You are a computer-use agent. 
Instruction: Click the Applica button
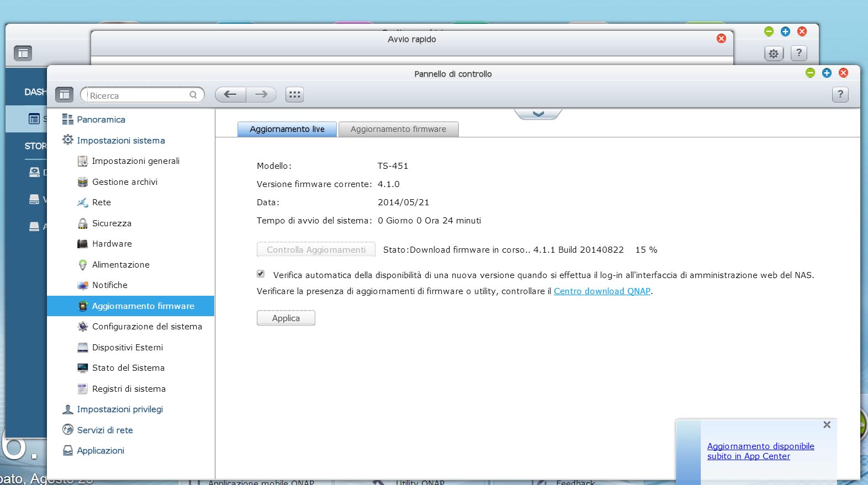click(x=285, y=318)
